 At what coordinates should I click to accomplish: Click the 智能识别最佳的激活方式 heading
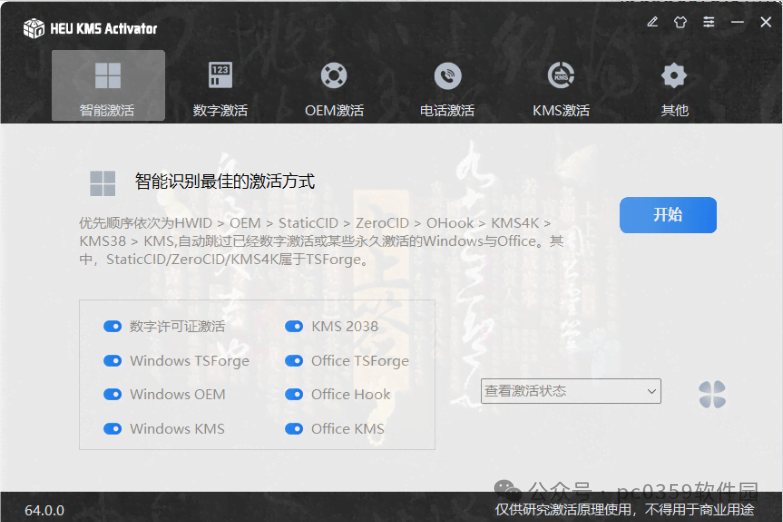tap(225, 181)
